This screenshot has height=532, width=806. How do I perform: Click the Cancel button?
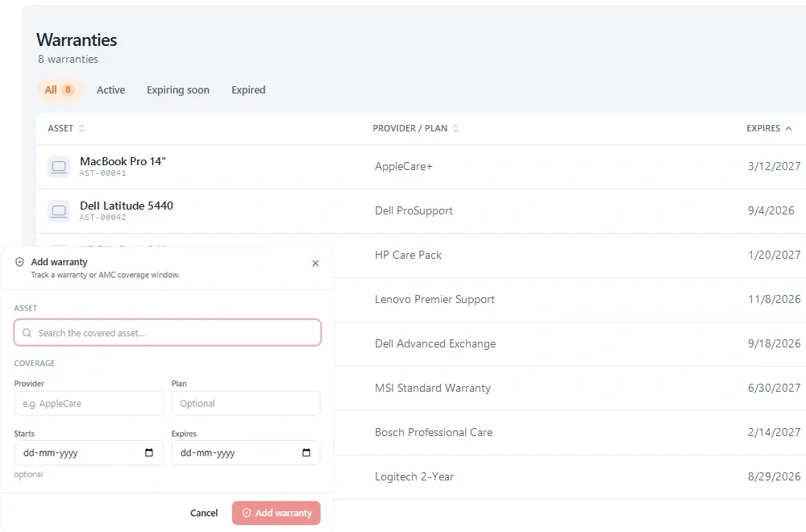(204, 513)
